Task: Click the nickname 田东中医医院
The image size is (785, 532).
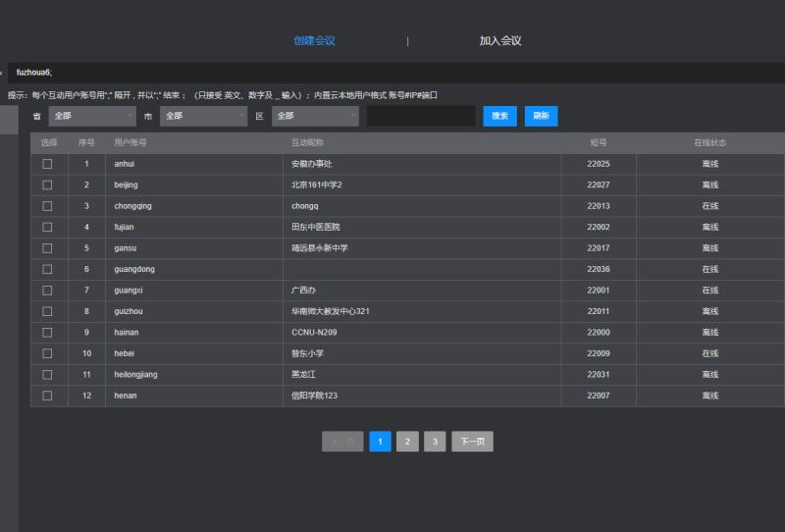Action: tap(316, 227)
